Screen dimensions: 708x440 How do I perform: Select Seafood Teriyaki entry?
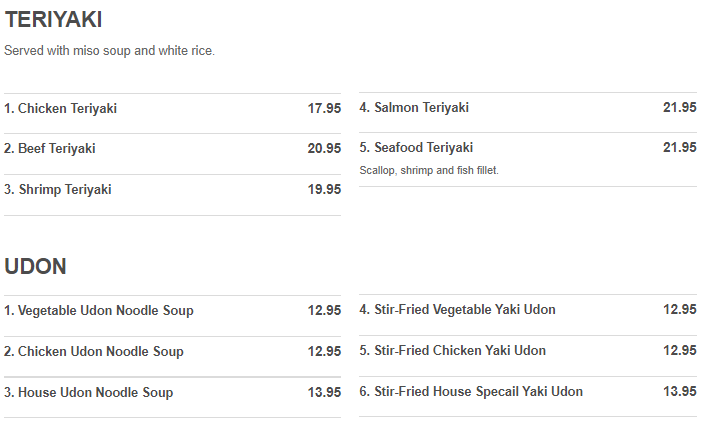[416, 148]
